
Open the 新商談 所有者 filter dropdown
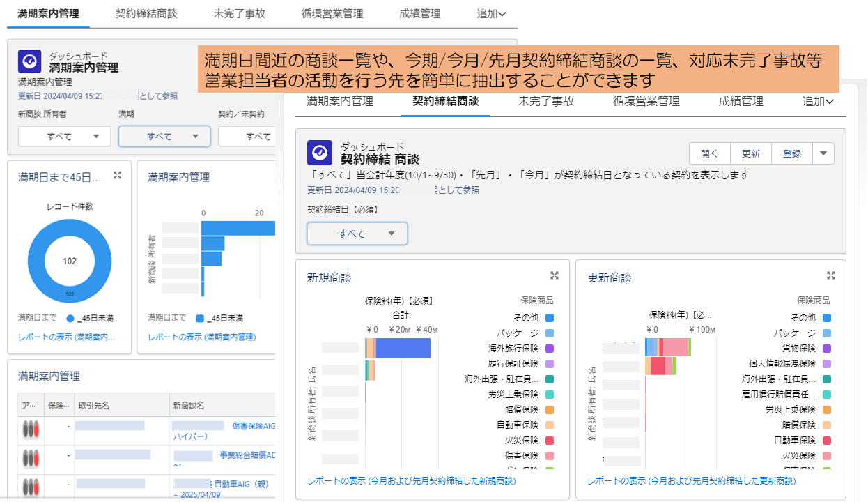pyautogui.click(x=64, y=137)
